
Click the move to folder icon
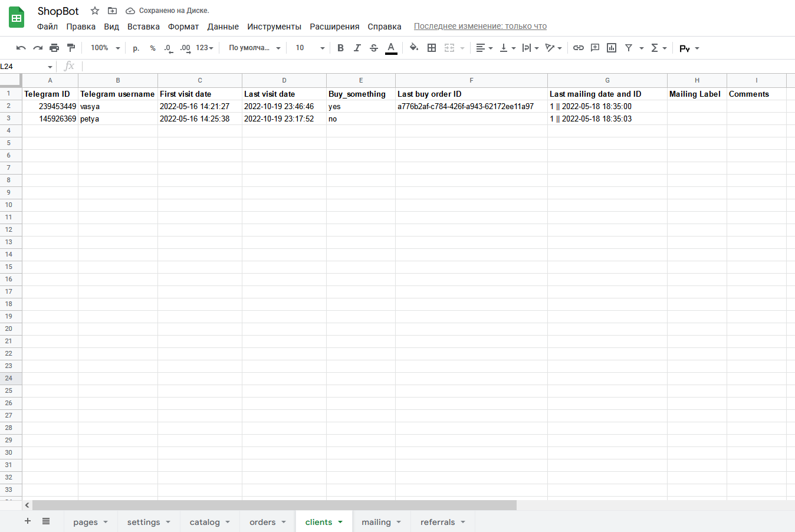[x=113, y=11]
